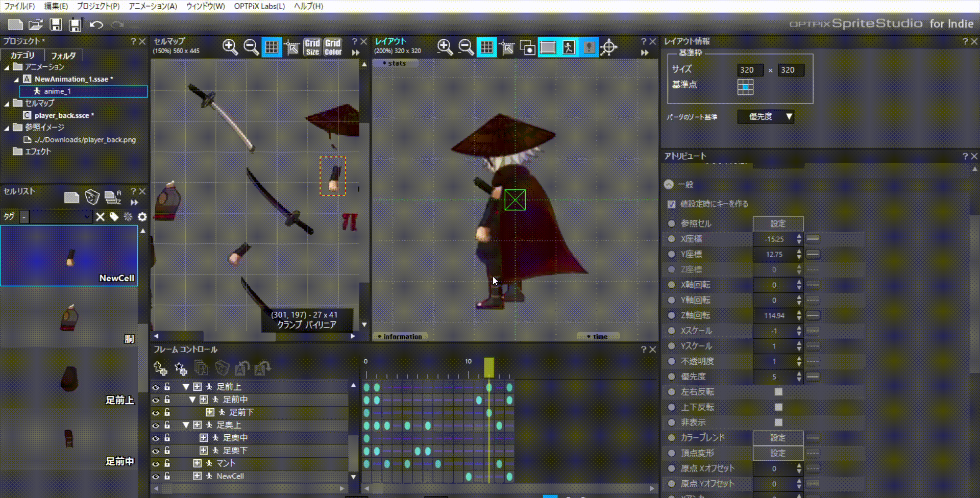Click the 基準点 anchor grid selector
The image size is (980, 498).
(x=745, y=87)
